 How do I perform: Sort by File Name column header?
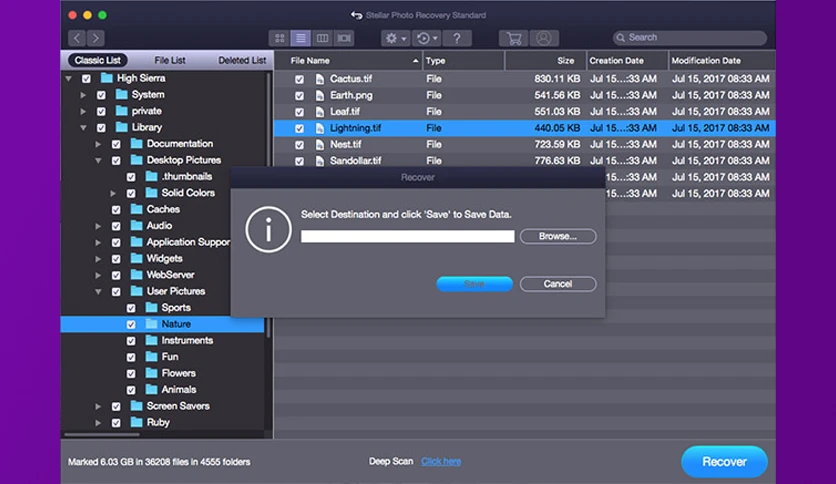(x=348, y=61)
